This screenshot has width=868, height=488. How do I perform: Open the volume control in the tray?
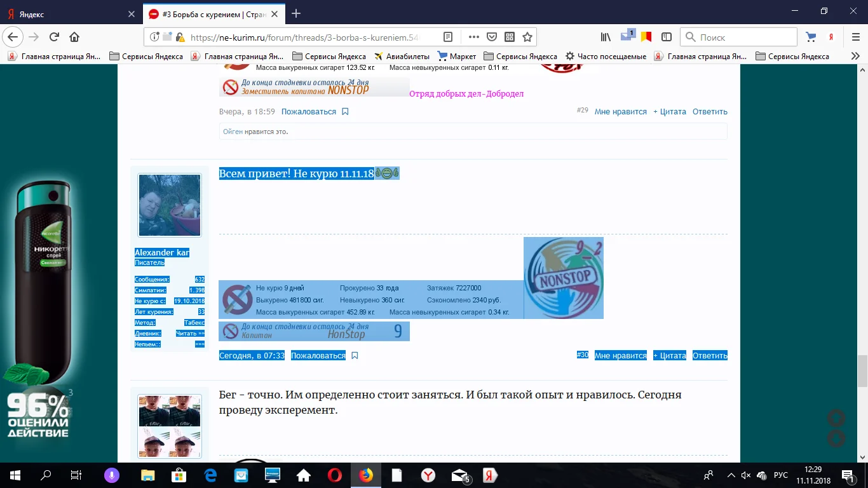coord(745,475)
